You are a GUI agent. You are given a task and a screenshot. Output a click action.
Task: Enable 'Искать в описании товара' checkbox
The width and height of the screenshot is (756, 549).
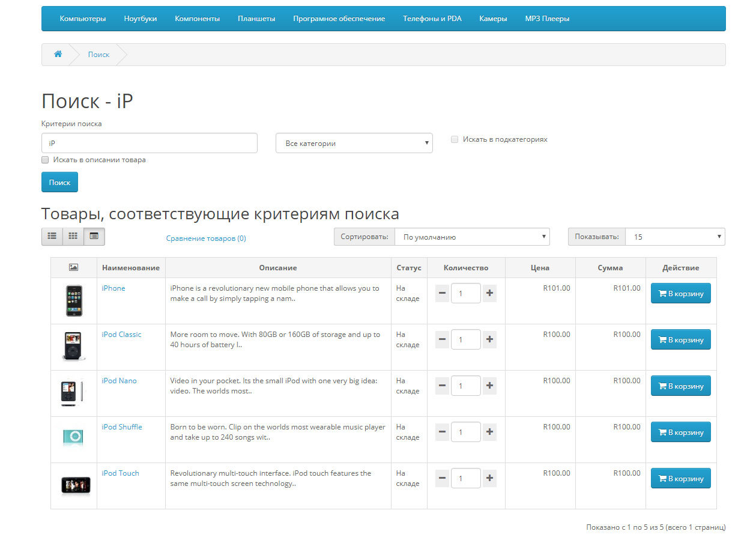(45, 160)
